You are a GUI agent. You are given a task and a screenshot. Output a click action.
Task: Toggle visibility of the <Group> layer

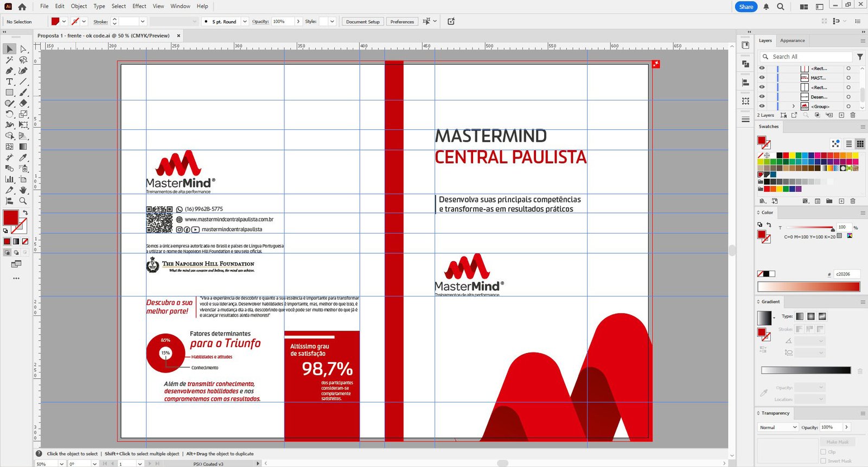[762, 106]
